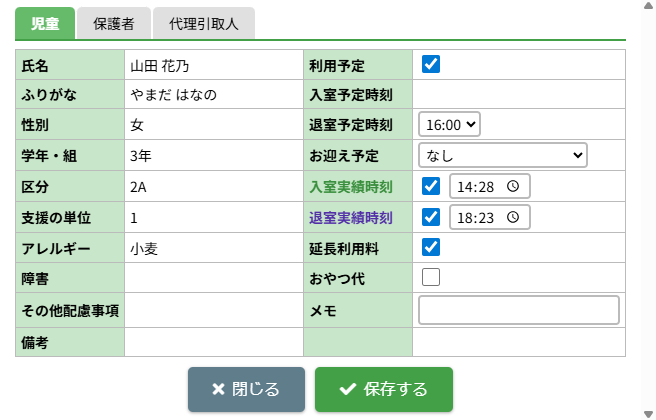
Task: Click the clock icon in 退室実績時刻 field
Action: pyautogui.click(x=513, y=217)
